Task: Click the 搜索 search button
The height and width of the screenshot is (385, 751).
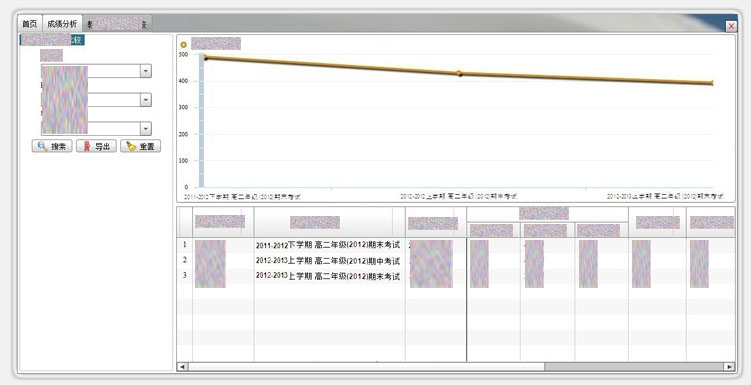Action: [x=52, y=146]
